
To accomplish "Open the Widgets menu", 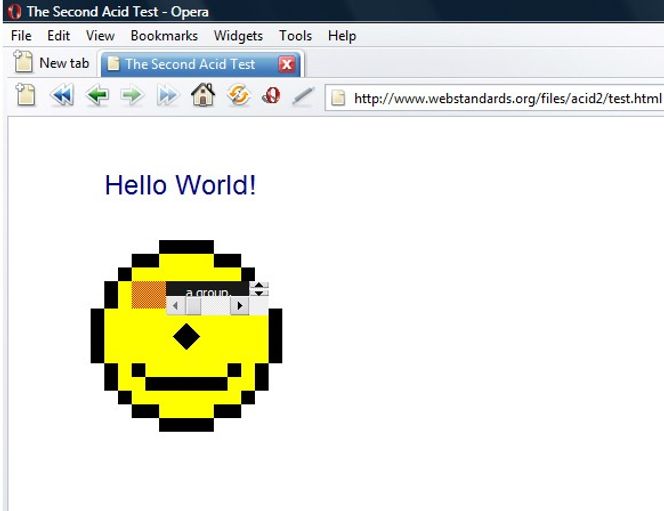I will coord(238,36).
